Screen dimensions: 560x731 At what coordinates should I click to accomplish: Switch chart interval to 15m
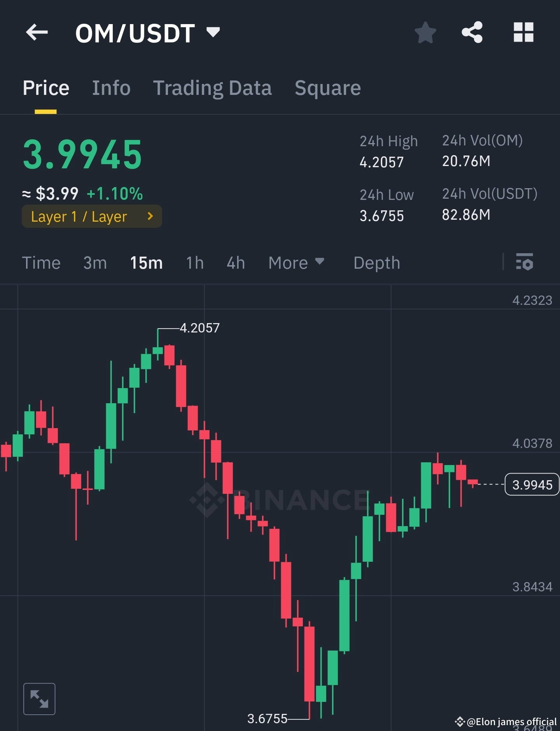pyautogui.click(x=146, y=263)
